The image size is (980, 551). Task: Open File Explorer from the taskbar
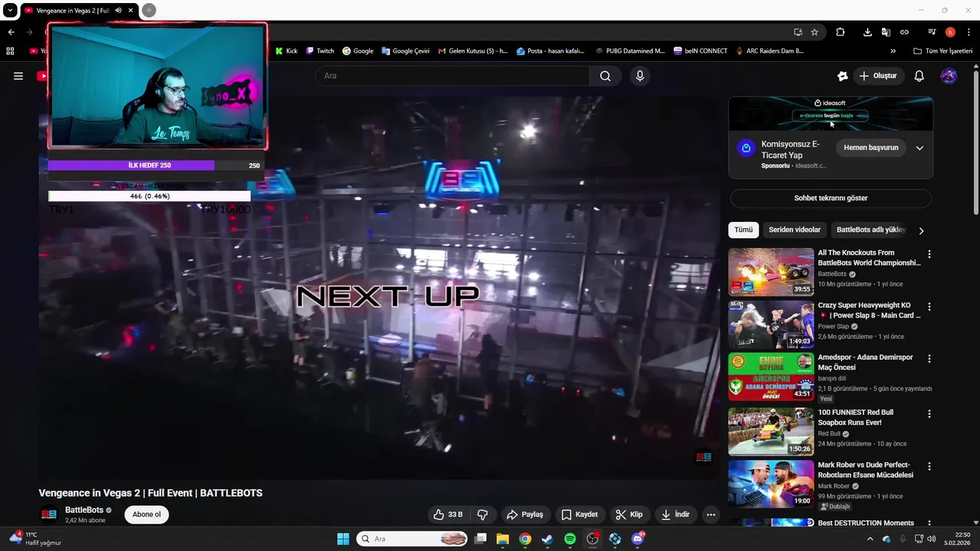[x=502, y=539]
